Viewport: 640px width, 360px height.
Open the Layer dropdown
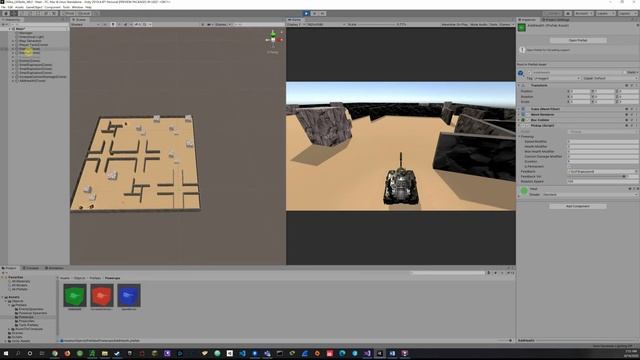[x=616, y=78]
